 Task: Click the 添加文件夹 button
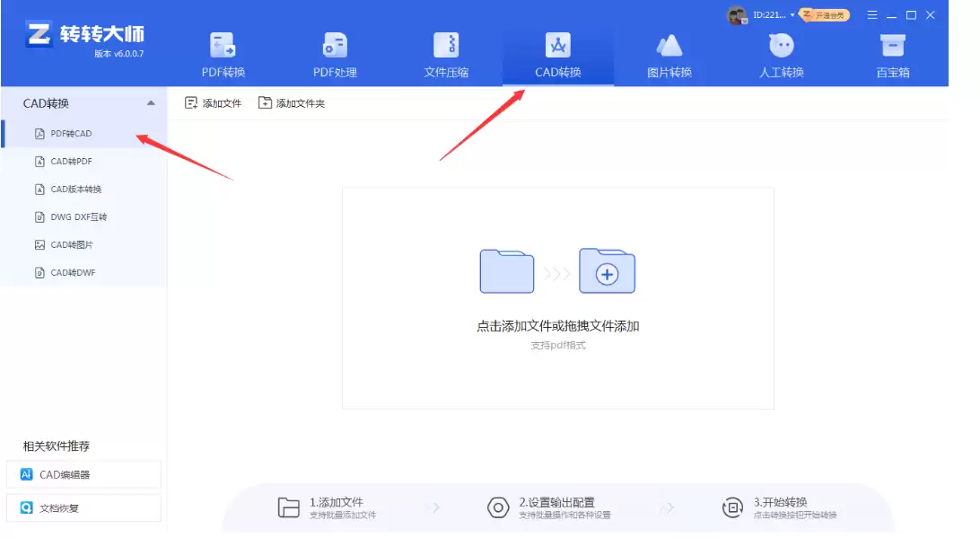pyautogui.click(x=292, y=103)
